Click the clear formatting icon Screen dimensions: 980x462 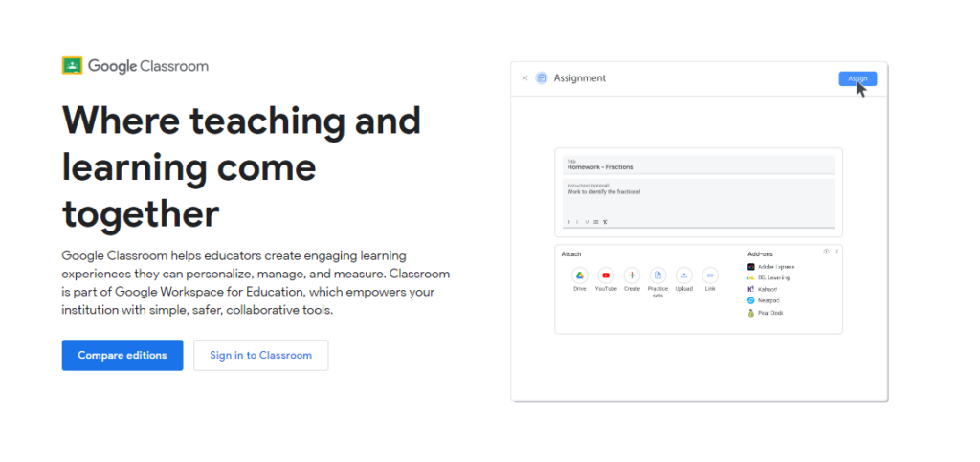point(605,222)
